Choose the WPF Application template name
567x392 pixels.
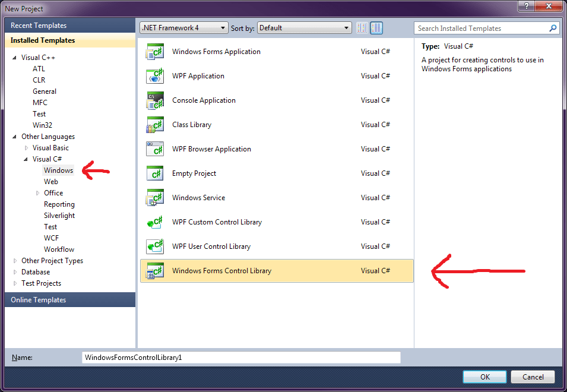point(198,76)
